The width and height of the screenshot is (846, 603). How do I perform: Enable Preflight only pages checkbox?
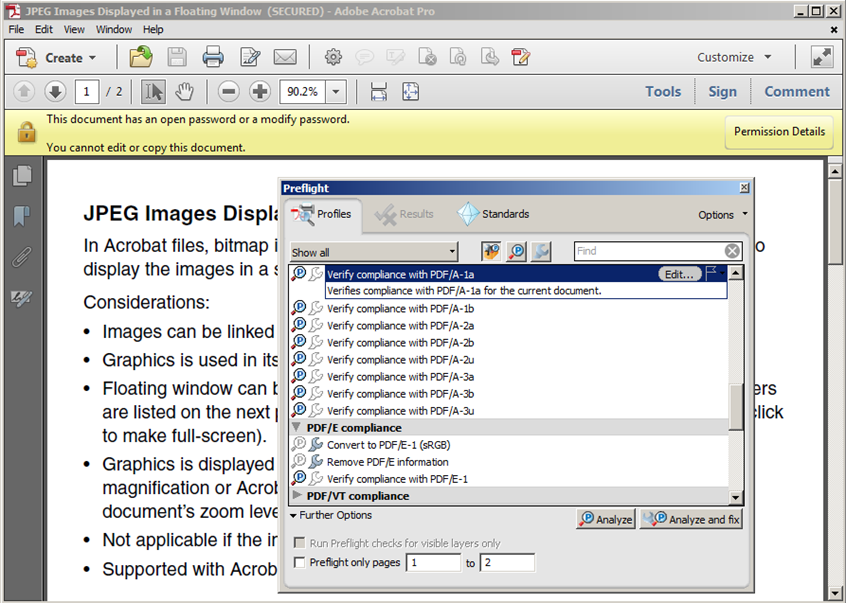300,563
